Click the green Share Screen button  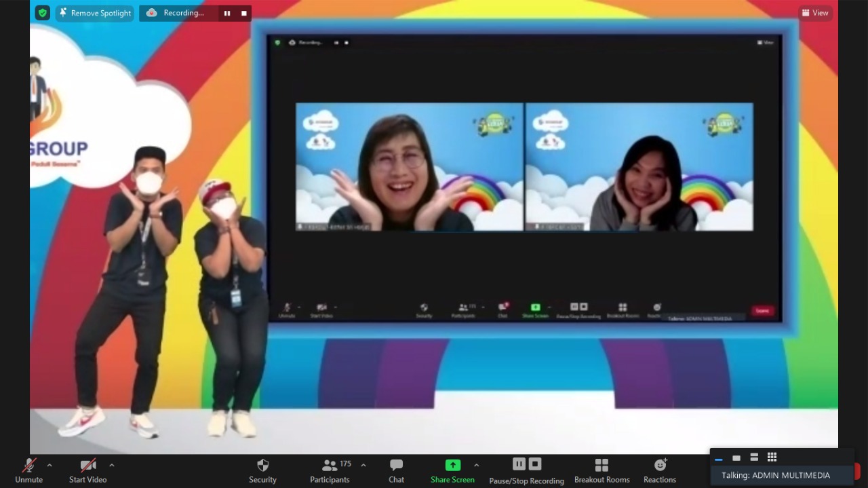[452, 470]
